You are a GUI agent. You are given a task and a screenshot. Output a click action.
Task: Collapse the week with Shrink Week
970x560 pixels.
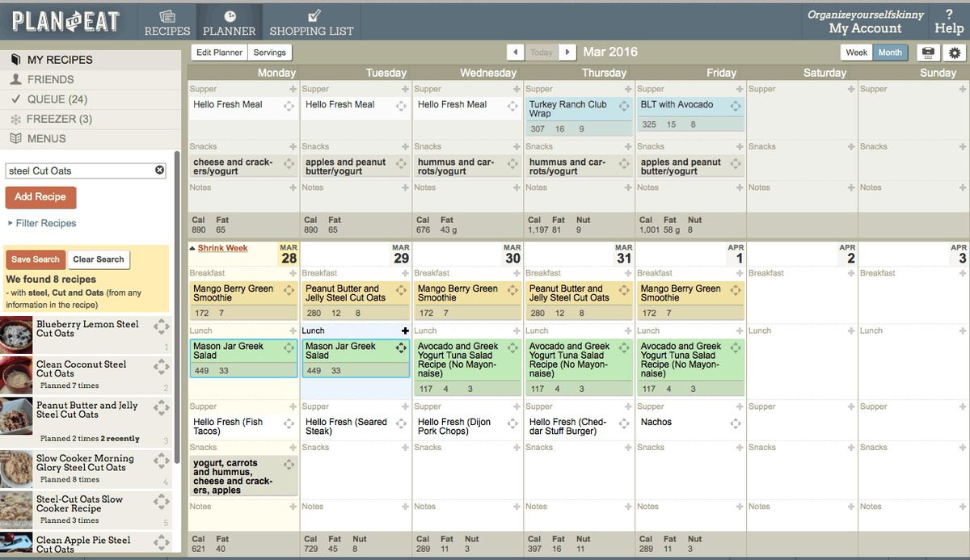tap(222, 248)
